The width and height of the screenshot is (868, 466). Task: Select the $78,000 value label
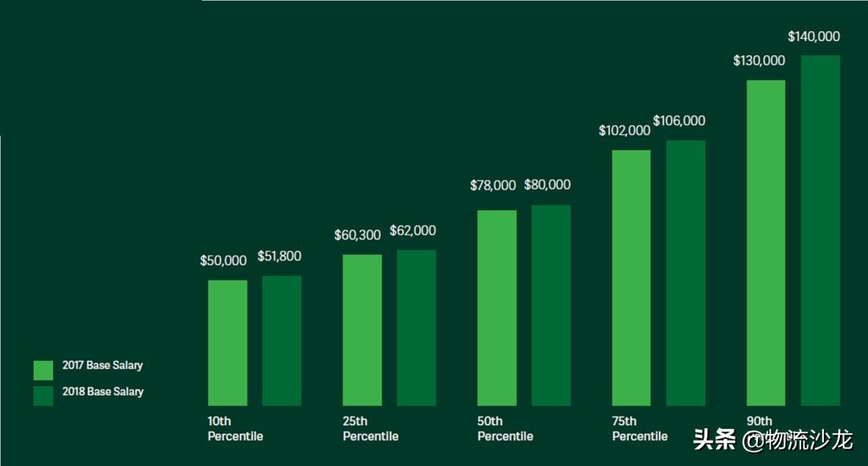[x=493, y=186]
